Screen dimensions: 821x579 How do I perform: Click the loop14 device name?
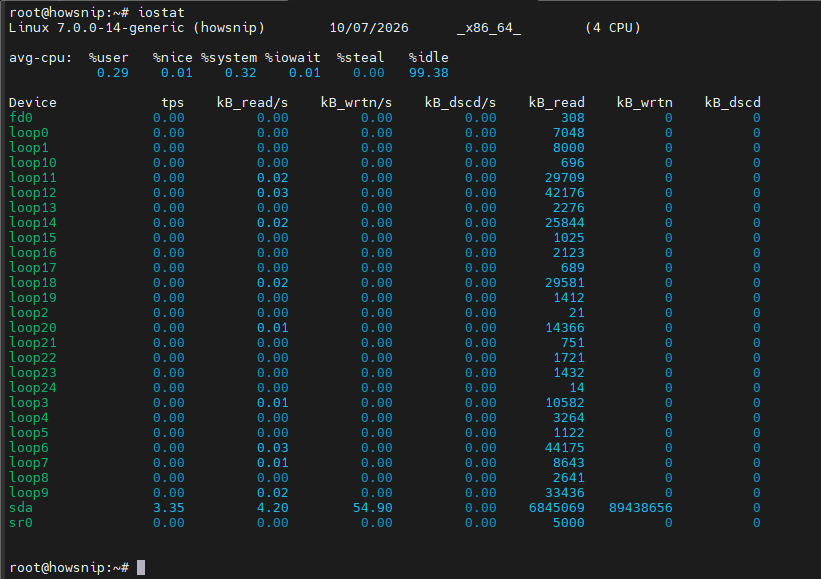(32, 223)
